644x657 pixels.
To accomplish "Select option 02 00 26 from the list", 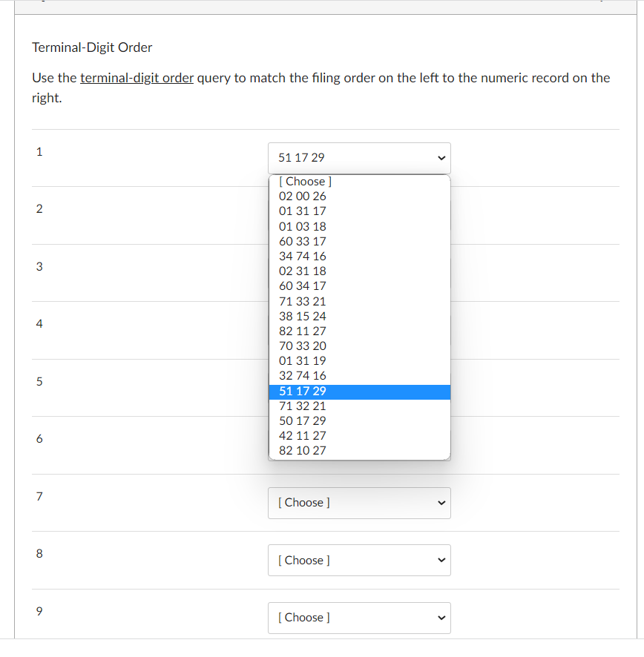I will click(302, 196).
